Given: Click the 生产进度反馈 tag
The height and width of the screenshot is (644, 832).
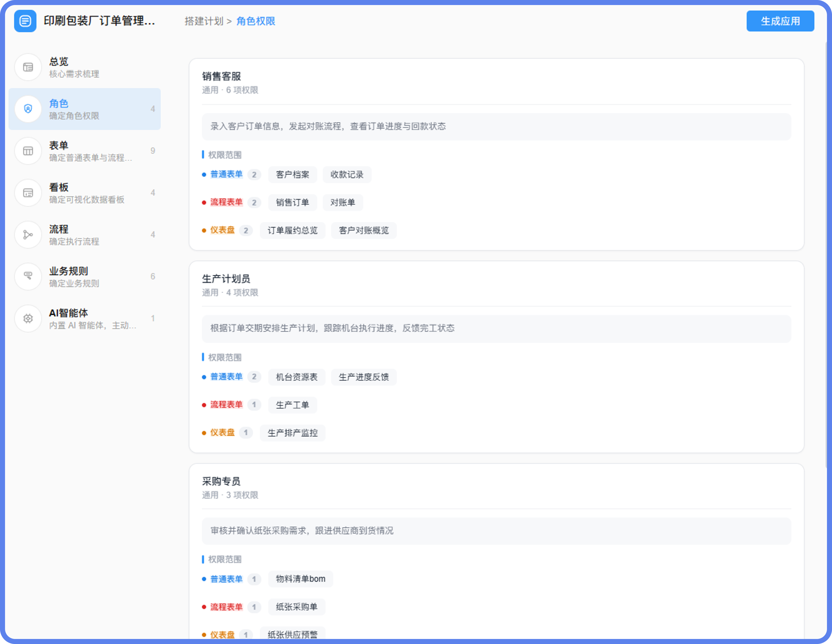Looking at the screenshot, I should pos(364,377).
